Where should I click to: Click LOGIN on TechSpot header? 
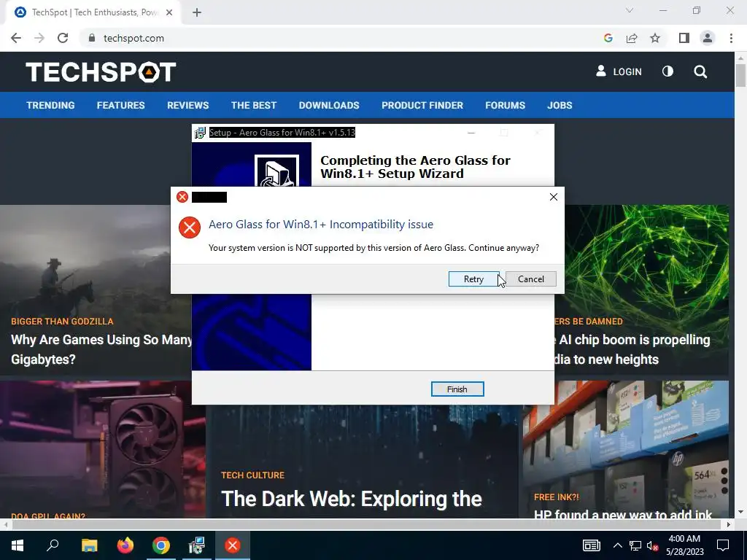point(619,71)
